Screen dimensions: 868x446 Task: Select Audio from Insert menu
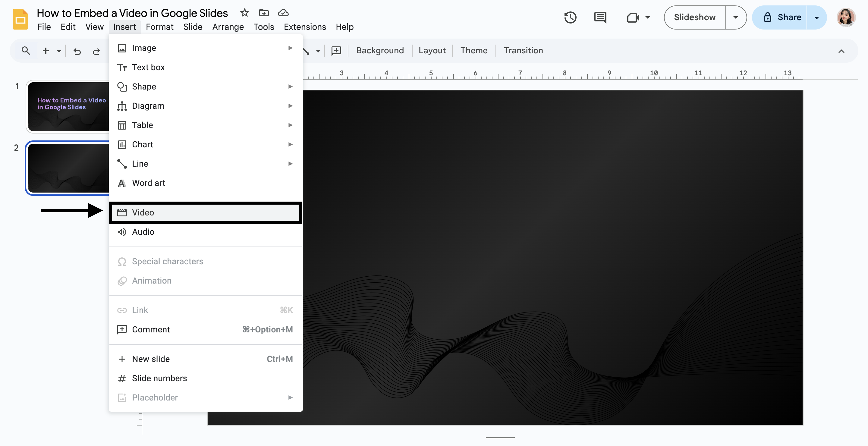click(x=205, y=232)
